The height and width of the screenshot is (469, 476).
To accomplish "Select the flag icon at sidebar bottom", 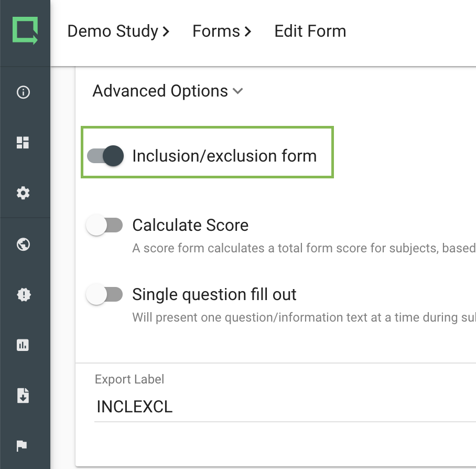I will click(x=23, y=445).
